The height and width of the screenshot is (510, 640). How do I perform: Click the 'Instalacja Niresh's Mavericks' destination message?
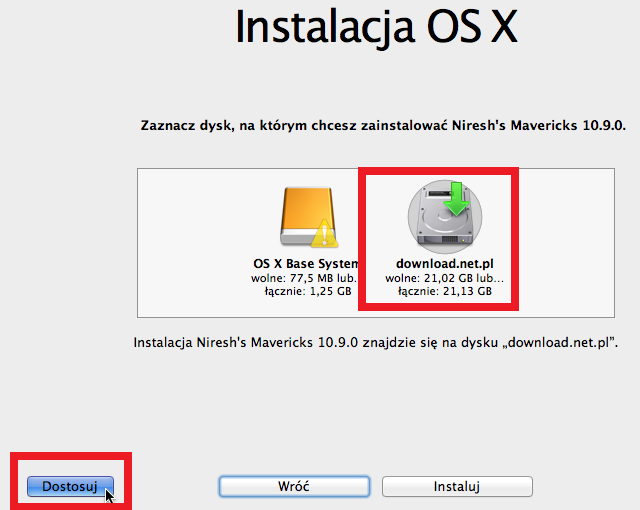pyautogui.click(x=376, y=342)
